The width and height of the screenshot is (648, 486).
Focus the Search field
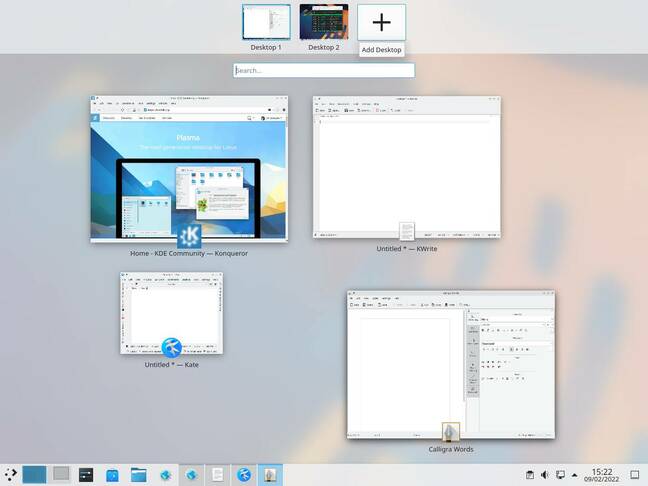[324, 70]
